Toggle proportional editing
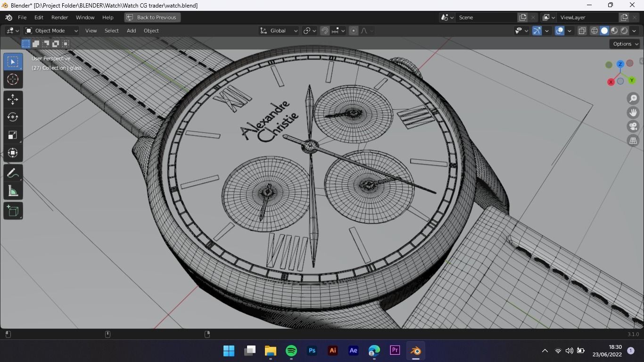Viewport: 644px width, 362px height. pyautogui.click(x=354, y=31)
